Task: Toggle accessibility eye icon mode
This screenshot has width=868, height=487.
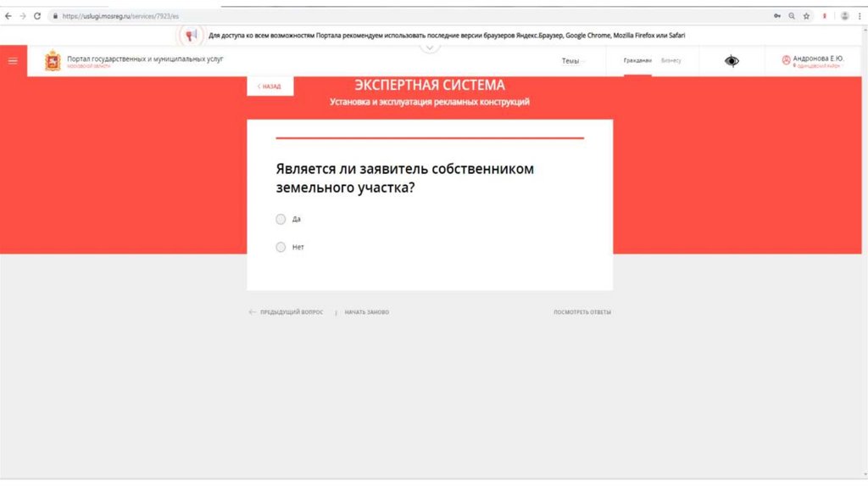Action: 732,61
